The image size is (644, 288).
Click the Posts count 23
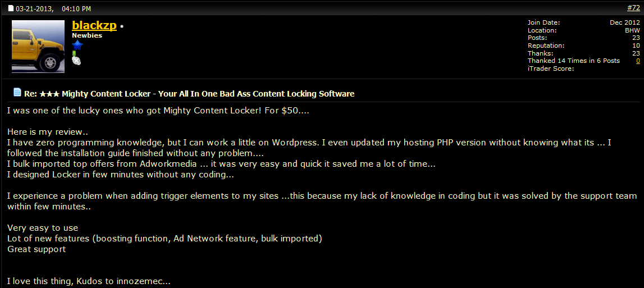pos(636,38)
